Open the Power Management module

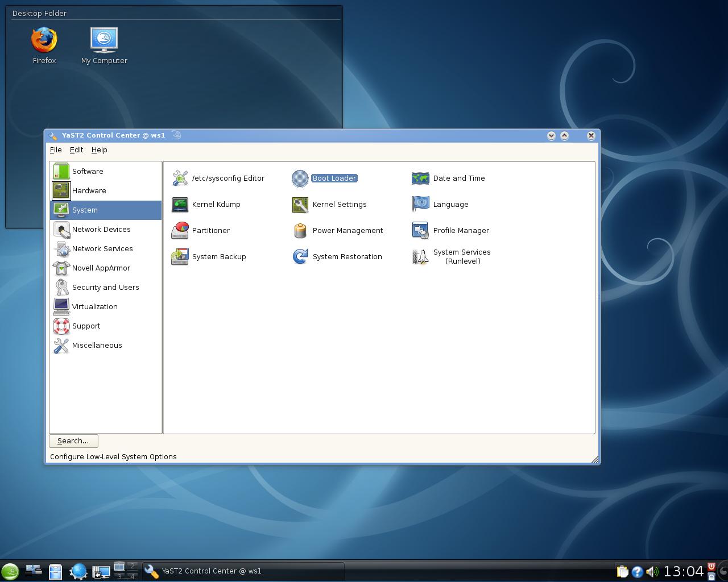[338, 230]
